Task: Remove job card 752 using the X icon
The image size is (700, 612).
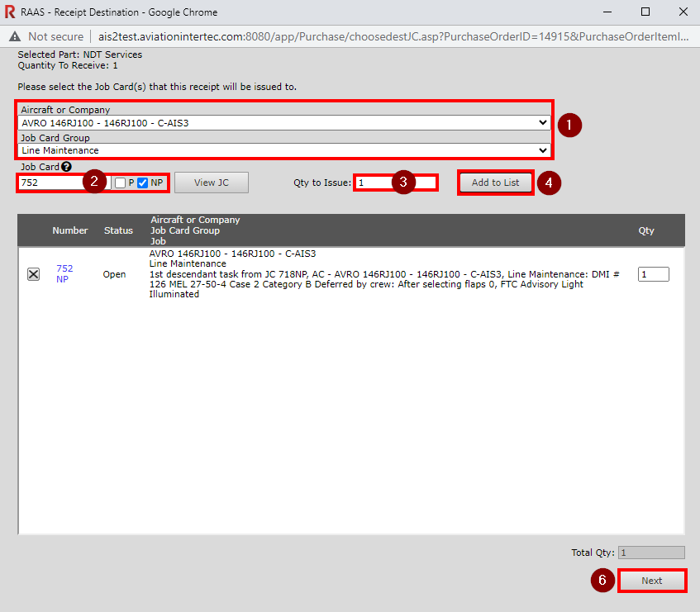Action: pyautogui.click(x=33, y=274)
